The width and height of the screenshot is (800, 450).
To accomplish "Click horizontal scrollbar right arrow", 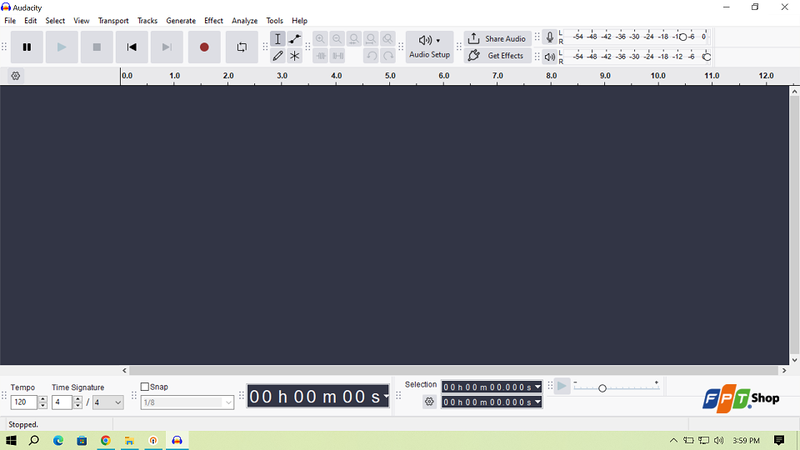I will [x=784, y=370].
